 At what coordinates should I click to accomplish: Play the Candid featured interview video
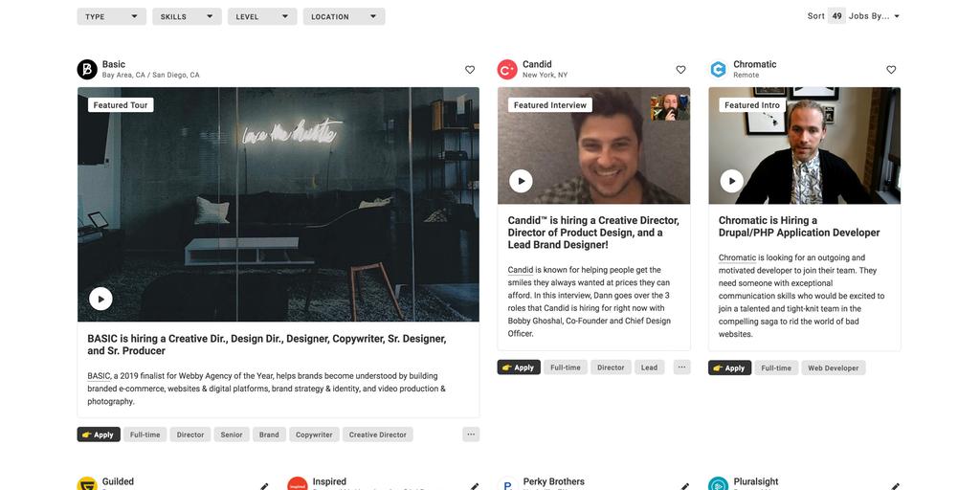(521, 181)
